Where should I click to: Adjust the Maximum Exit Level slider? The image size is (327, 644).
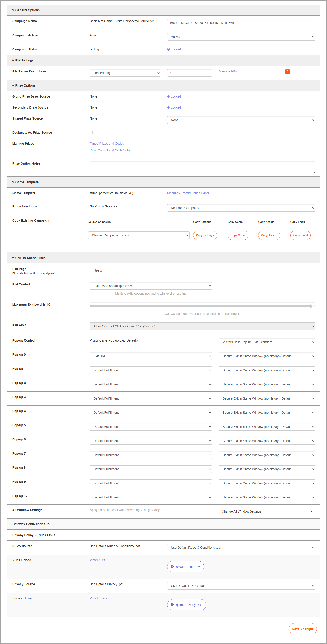tap(202, 306)
